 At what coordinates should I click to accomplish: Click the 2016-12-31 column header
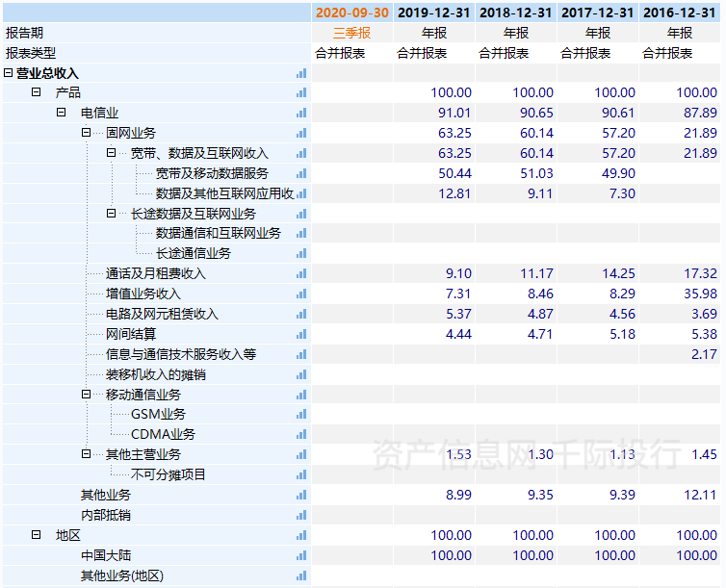click(680, 13)
